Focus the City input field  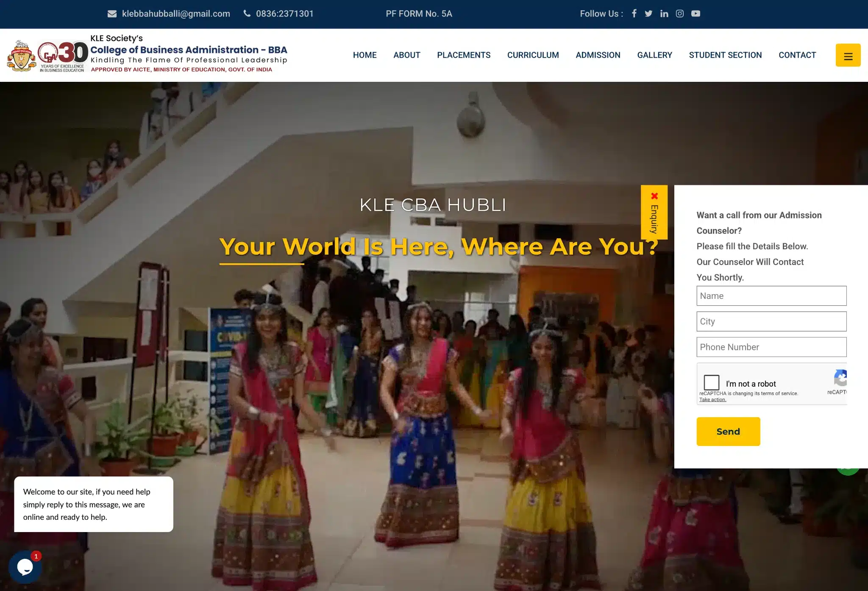point(771,321)
